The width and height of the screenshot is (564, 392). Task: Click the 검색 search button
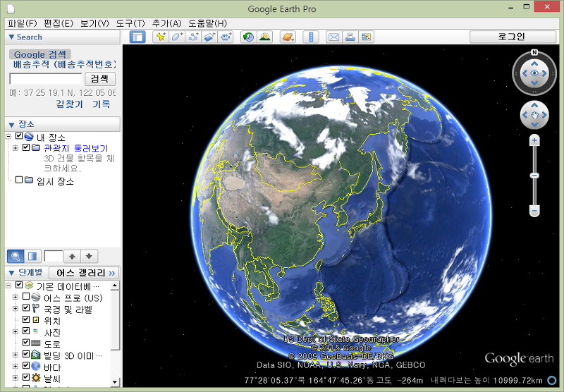pyautogui.click(x=100, y=78)
